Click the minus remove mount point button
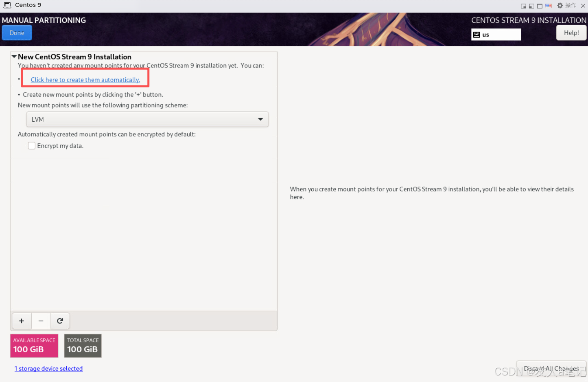588x382 pixels. point(41,321)
